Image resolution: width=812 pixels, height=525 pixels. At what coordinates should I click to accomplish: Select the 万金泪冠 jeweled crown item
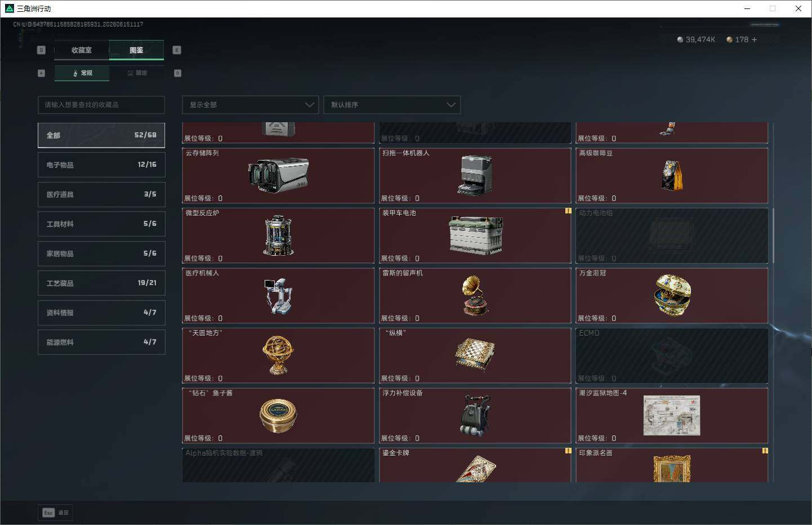click(x=672, y=296)
